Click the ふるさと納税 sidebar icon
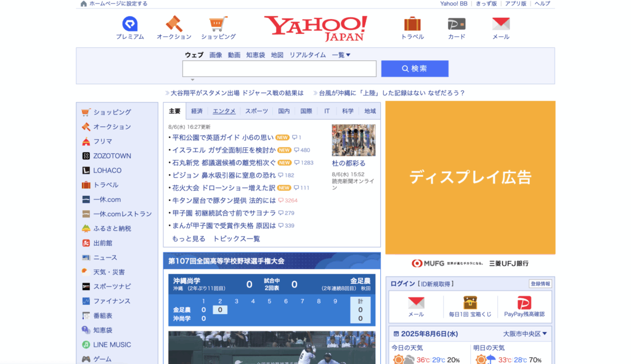 coord(86,229)
